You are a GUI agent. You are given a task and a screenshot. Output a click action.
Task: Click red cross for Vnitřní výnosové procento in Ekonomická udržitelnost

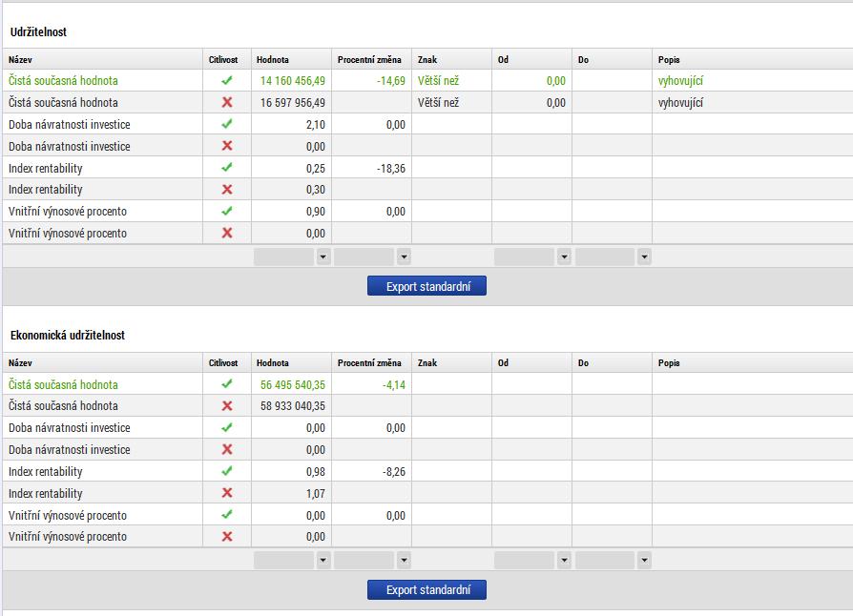tap(227, 536)
